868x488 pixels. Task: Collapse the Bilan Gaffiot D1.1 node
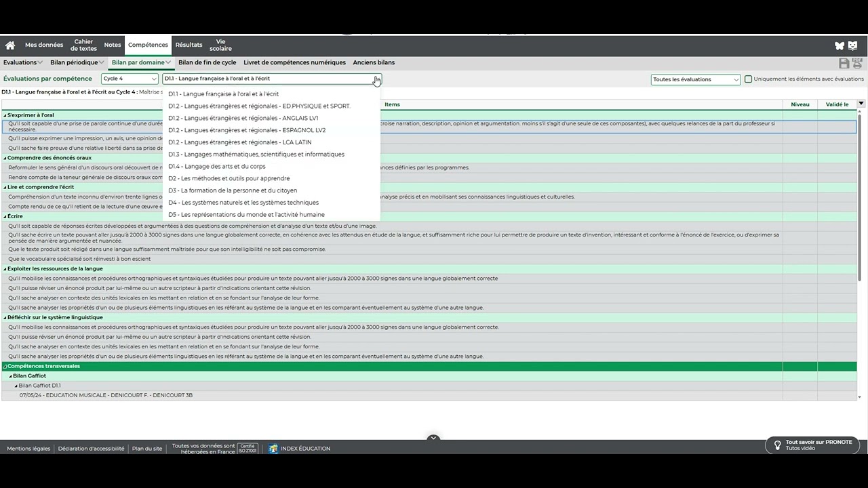[x=16, y=386]
